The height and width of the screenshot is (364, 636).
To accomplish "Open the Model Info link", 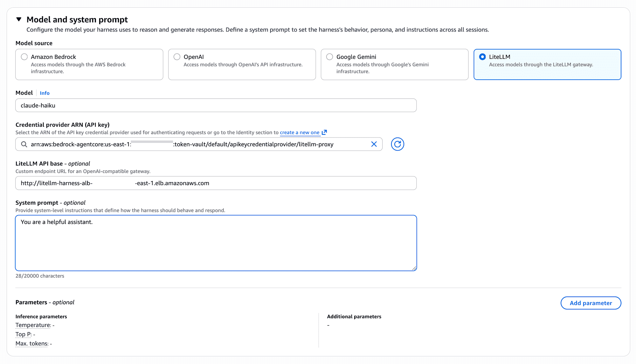I will coord(45,93).
